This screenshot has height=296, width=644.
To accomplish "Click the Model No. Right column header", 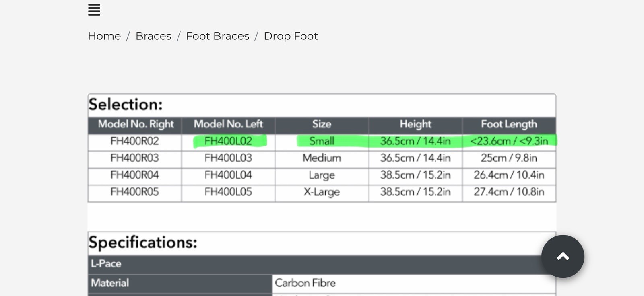I will pos(136,124).
